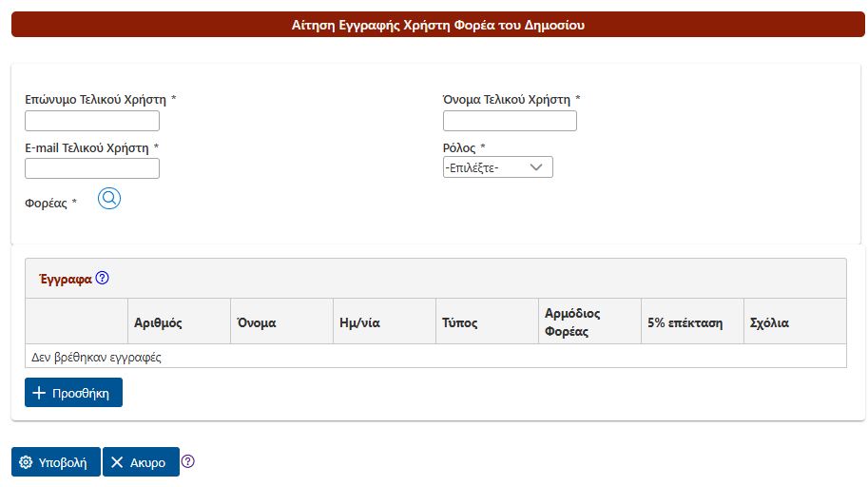868x487 pixels.
Task: Click the Αρμόδιος Φορέας column header
Action: coord(572,322)
